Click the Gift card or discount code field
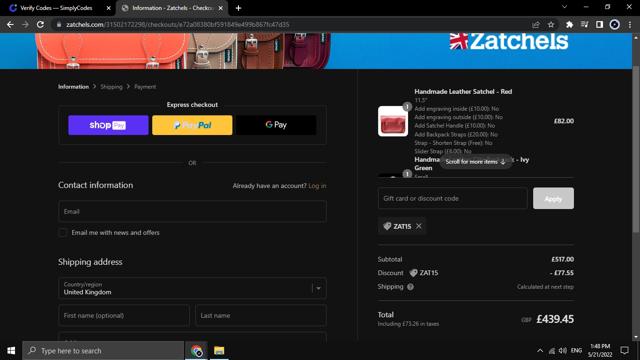The image size is (640, 360). [x=453, y=198]
